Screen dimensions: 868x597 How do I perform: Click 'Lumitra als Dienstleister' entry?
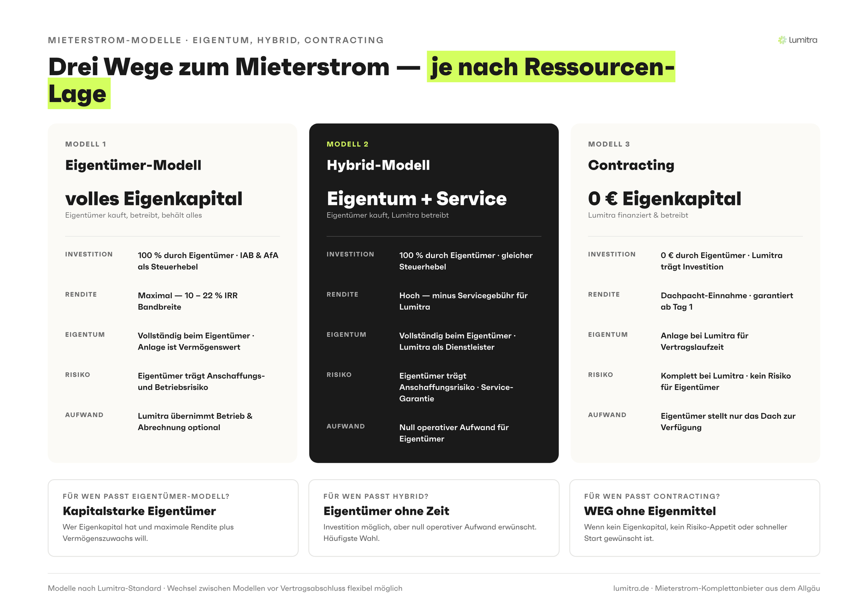coord(447,347)
